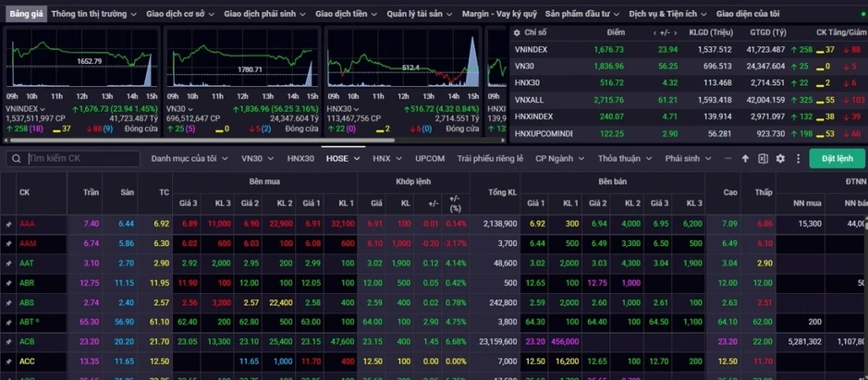Open the Thỏa thuận dropdown

tap(625, 158)
